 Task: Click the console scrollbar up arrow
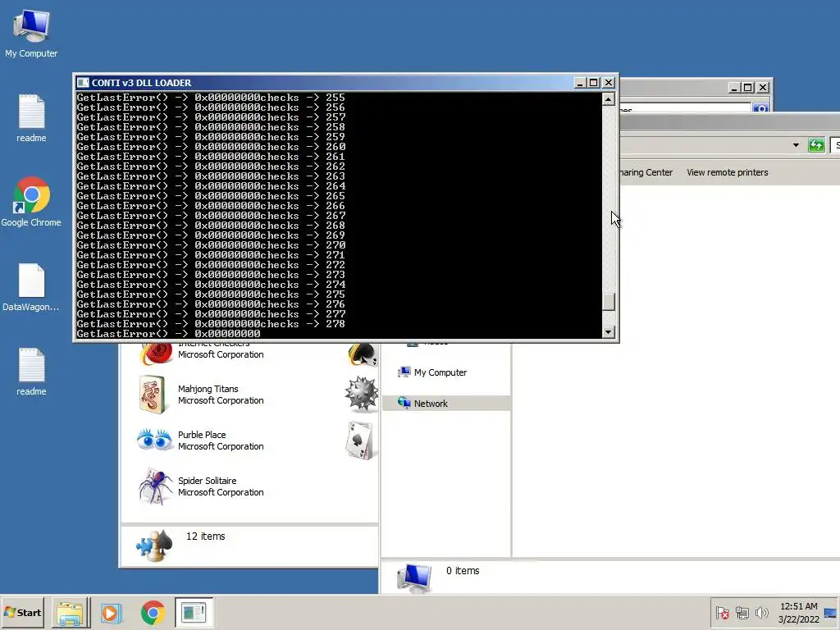pos(608,99)
